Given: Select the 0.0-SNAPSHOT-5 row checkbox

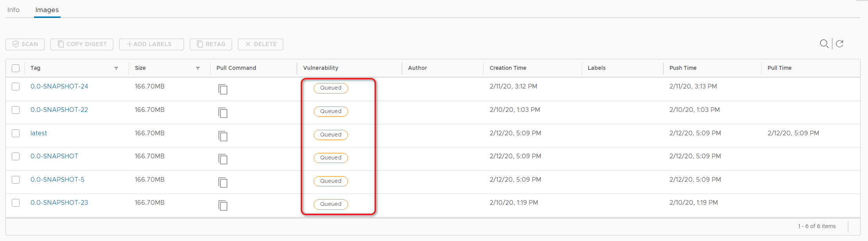Looking at the screenshot, I should (x=16, y=180).
